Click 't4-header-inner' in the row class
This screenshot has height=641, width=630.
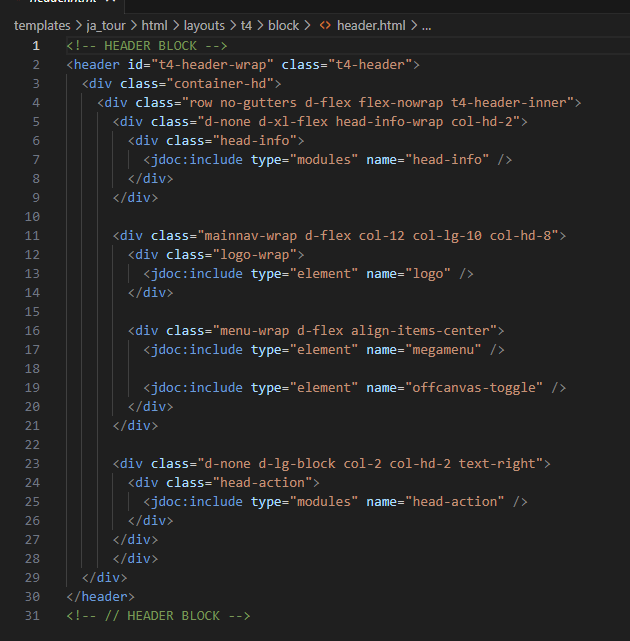(x=509, y=103)
